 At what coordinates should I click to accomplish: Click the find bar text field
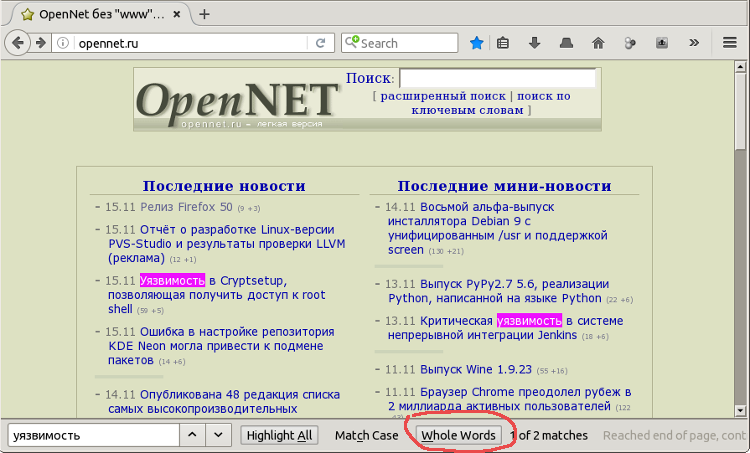92,435
